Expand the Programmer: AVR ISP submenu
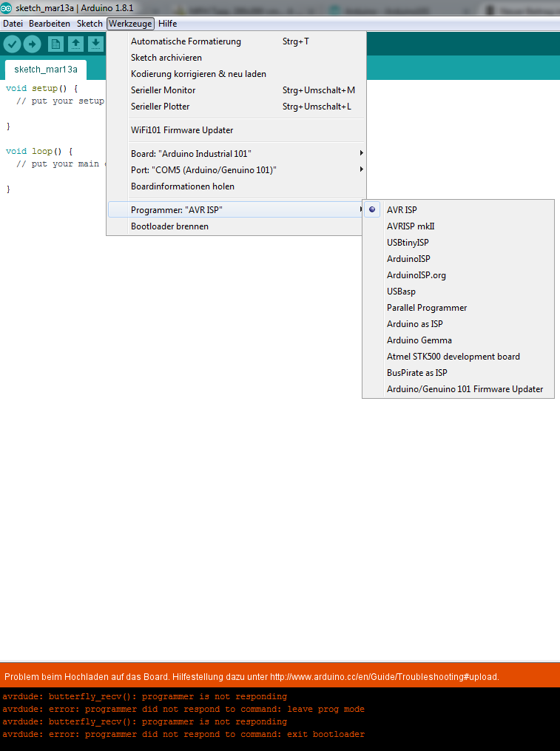The image size is (560, 751). tap(236, 210)
